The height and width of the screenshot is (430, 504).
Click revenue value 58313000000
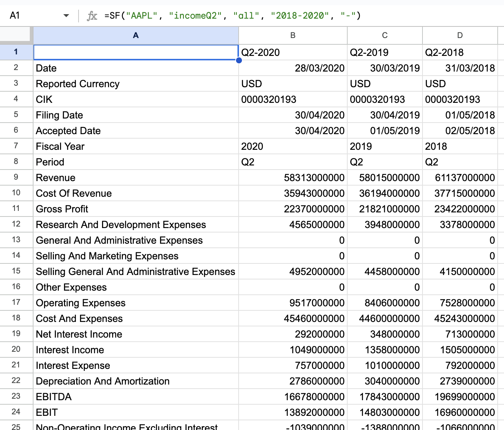(293, 177)
